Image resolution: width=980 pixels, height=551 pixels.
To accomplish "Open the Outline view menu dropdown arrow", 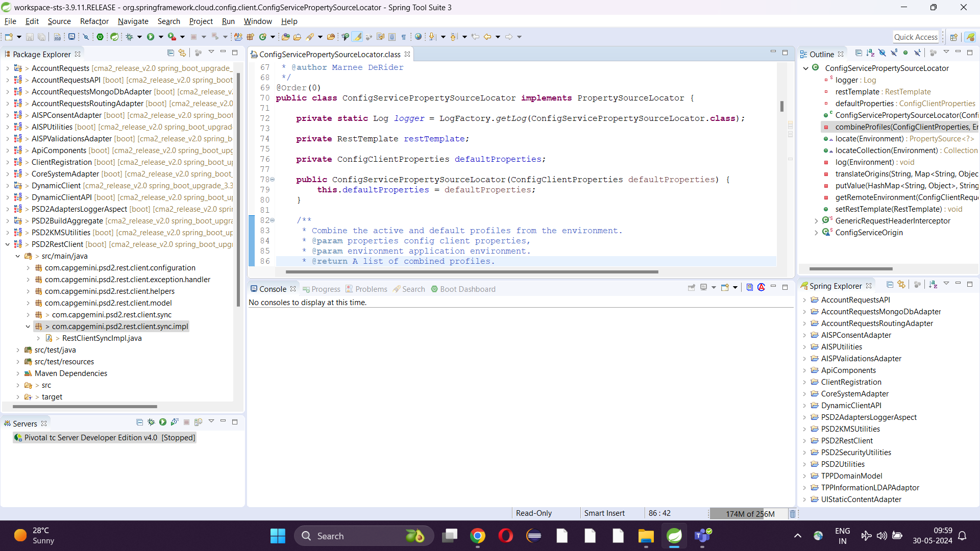I will [x=947, y=53].
